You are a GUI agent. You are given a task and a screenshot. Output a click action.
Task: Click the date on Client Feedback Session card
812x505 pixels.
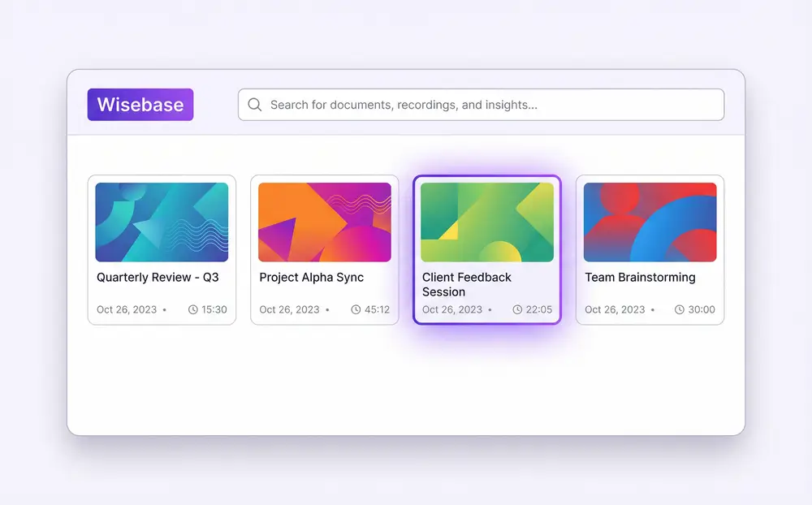point(452,309)
